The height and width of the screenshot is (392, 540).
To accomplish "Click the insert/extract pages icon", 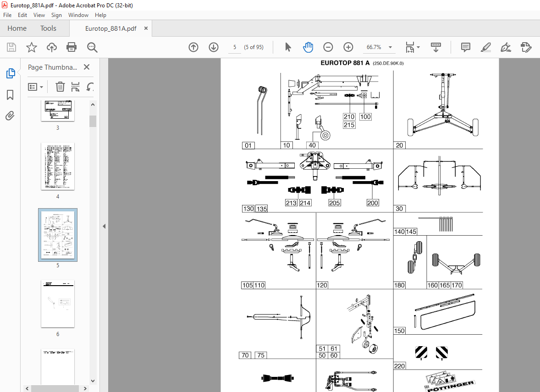I will [75, 87].
